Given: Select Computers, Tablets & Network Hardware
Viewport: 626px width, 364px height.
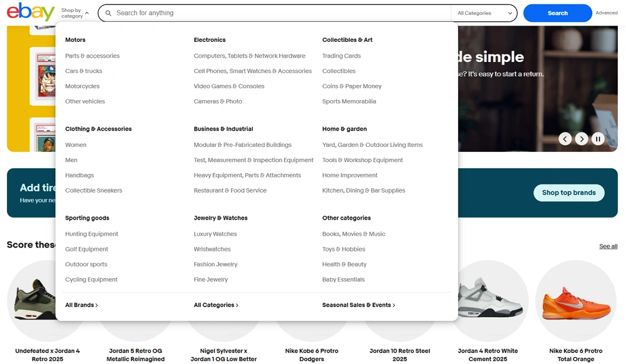Looking at the screenshot, I should (250, 56).
